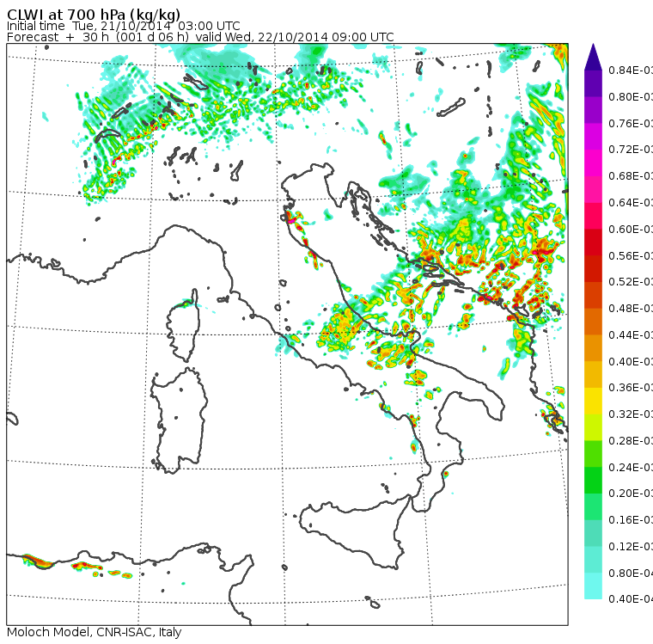Click the 0.64E-03 legend label

[631, 203]
